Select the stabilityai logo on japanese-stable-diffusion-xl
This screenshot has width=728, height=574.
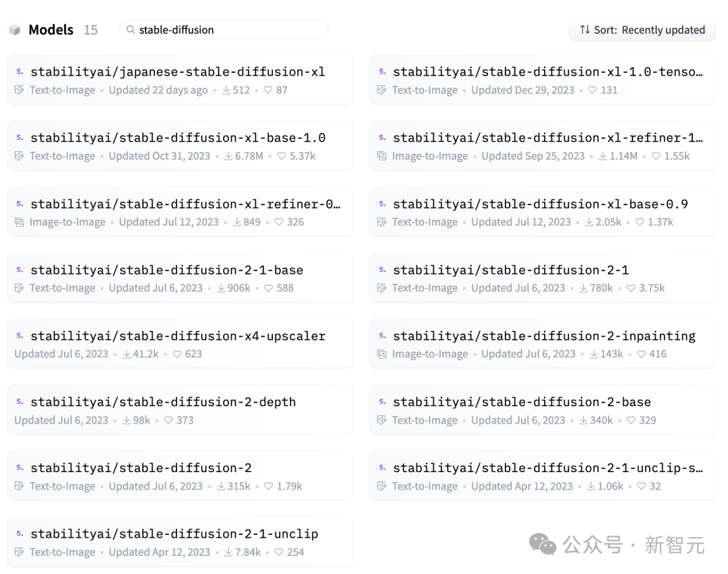tap(18, 71)
